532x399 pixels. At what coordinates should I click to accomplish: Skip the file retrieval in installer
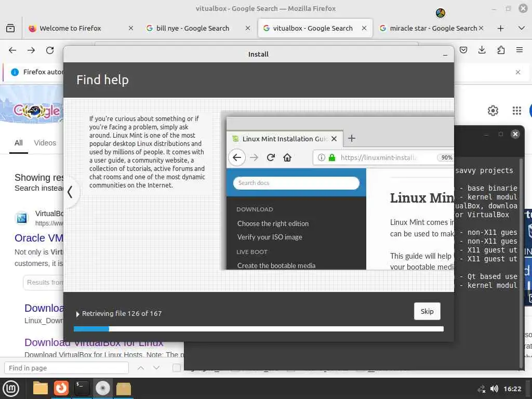point(427,311)
